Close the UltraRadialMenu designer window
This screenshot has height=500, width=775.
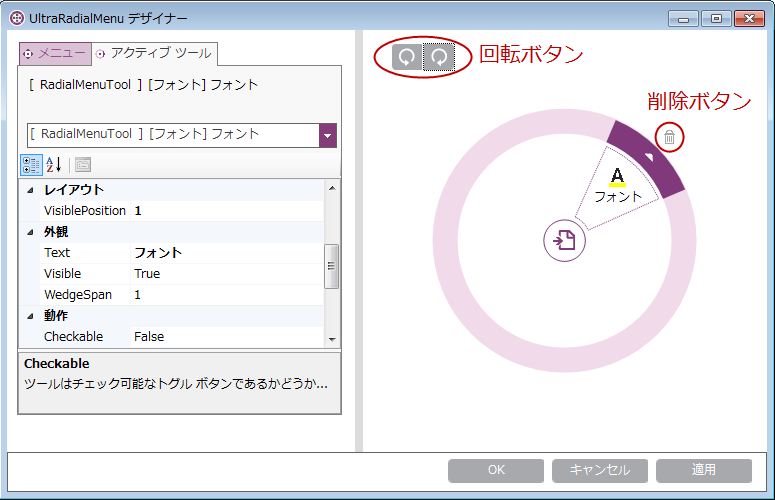tap(749, 19)
